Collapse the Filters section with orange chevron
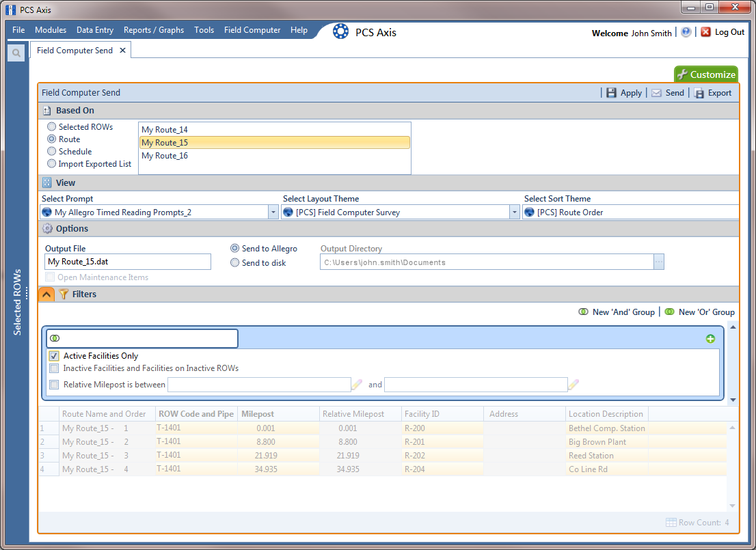This screenshot has width=756, height=550. tap(46, 294)
